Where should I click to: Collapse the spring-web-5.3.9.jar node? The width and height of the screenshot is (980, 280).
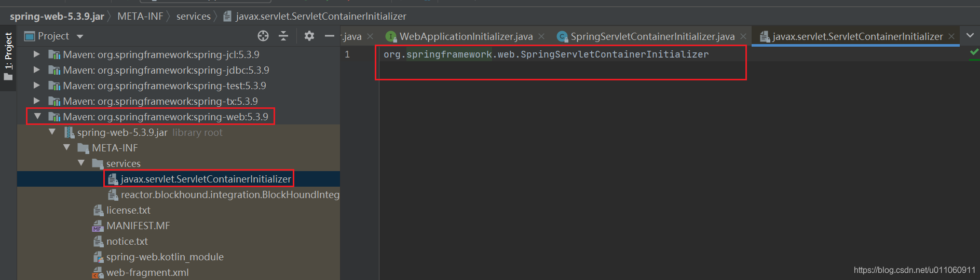coord(52,132)
